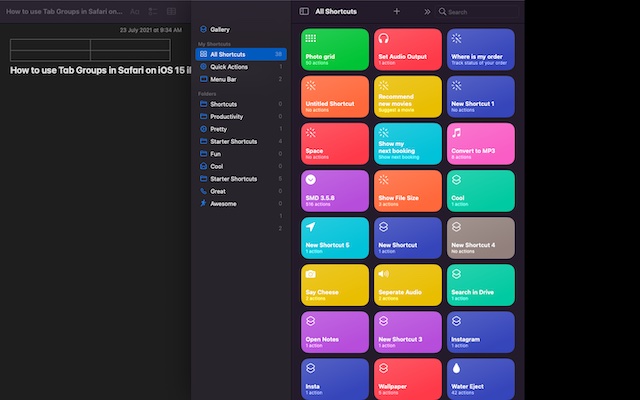640x400 pixels.
Task: Open the Show File Size shortcut
Action: pos(407,190)
